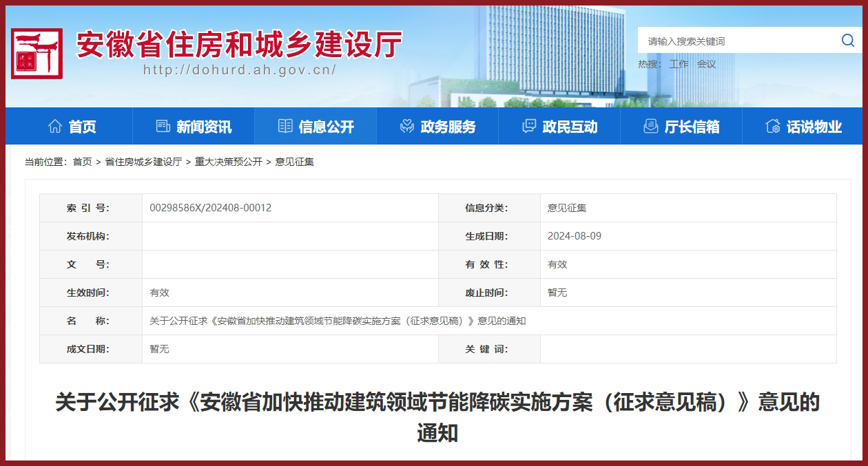Go to 重大决策预公开 in the breadcrumb
Image resolution: width=868 pixels, height=466 pixels.
[229, 162]
